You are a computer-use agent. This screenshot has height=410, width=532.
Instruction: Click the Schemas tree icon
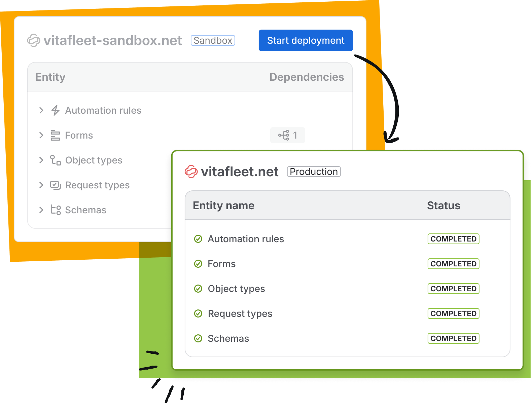click(x=56, y=210)
